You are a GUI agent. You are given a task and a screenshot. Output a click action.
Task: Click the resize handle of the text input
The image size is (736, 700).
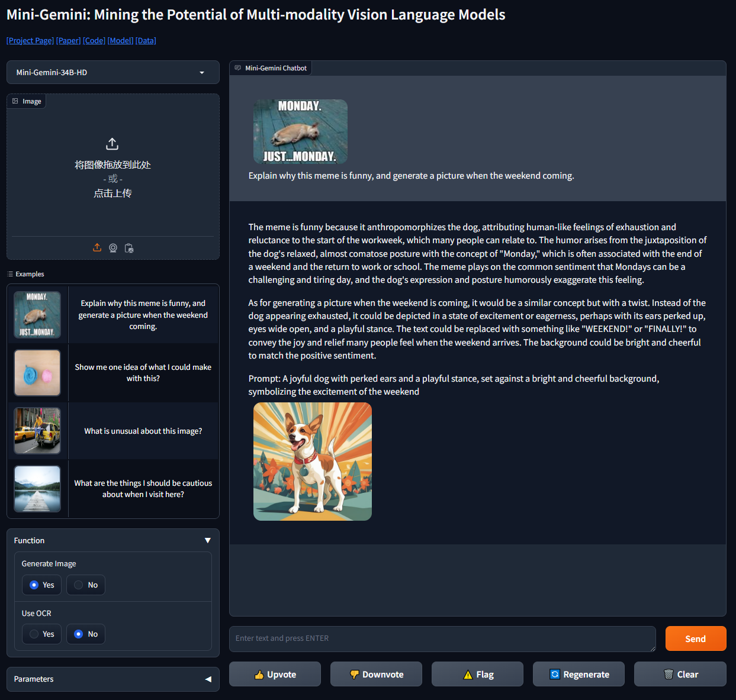click(x=653, y=648)
